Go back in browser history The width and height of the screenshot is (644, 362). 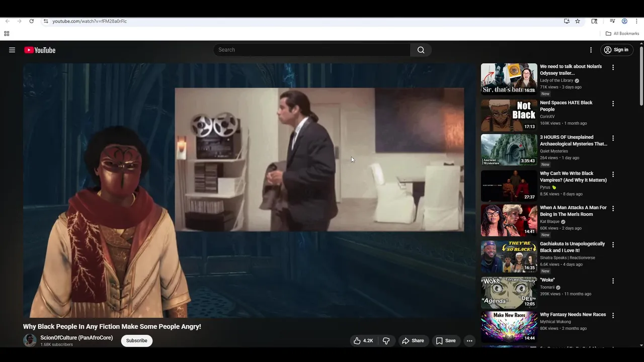pos(7,21)
